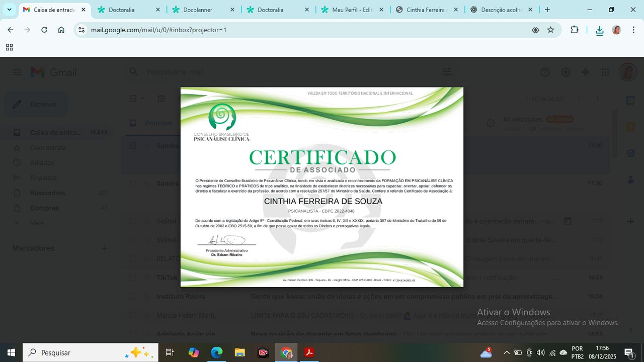
Task: Click the Escrever compose button
Action: 36,105
